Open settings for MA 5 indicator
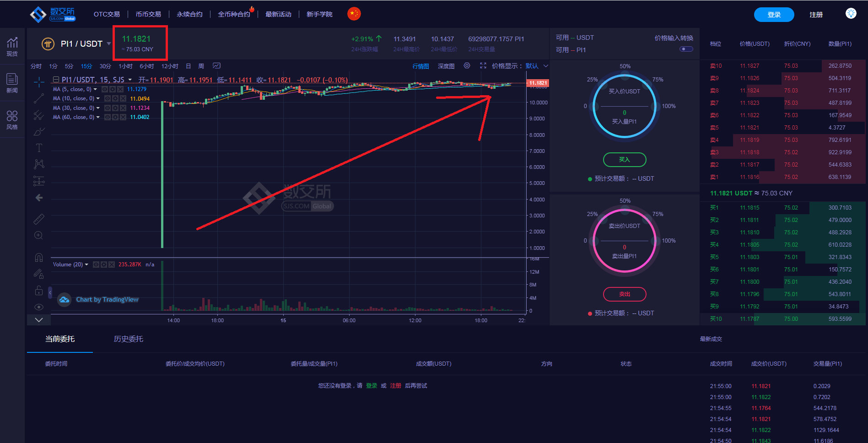This screenshot has width=868, height=443. point(113,89)
